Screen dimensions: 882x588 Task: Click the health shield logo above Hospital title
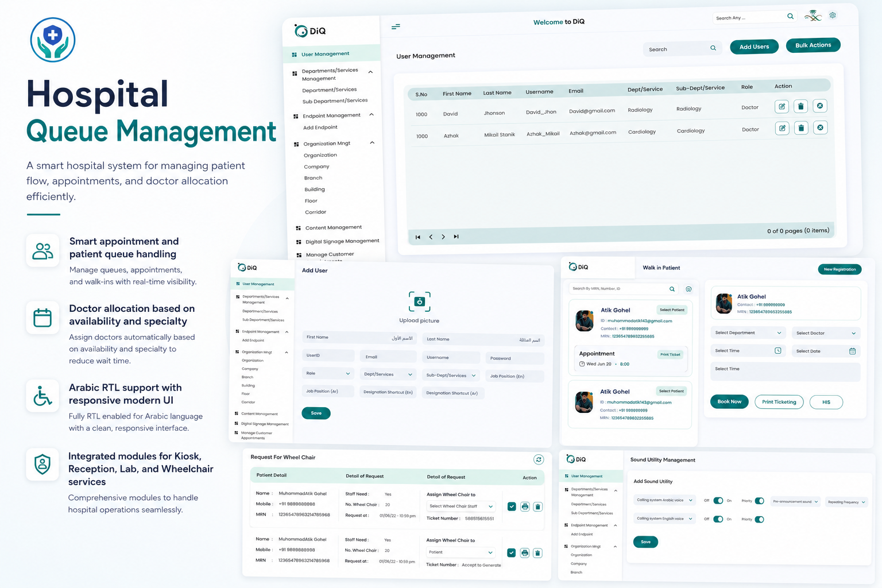(x=53, y=40)
